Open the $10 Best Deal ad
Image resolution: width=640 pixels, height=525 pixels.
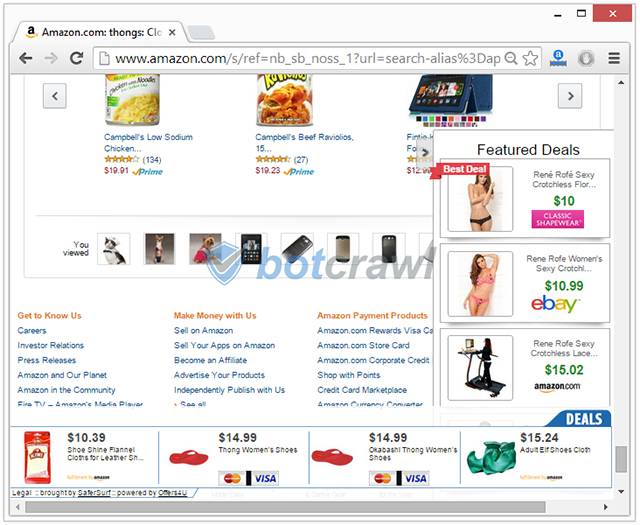coord(524,198)
